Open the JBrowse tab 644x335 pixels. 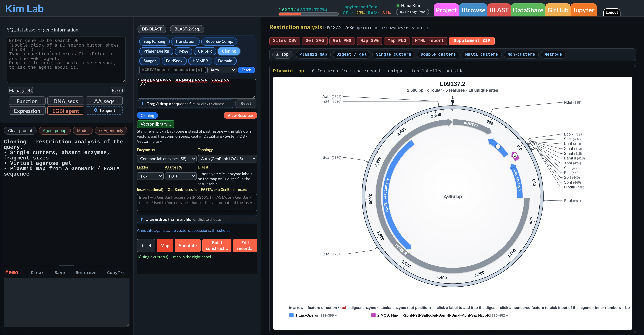pyautogui.click(x=473, y=10)
